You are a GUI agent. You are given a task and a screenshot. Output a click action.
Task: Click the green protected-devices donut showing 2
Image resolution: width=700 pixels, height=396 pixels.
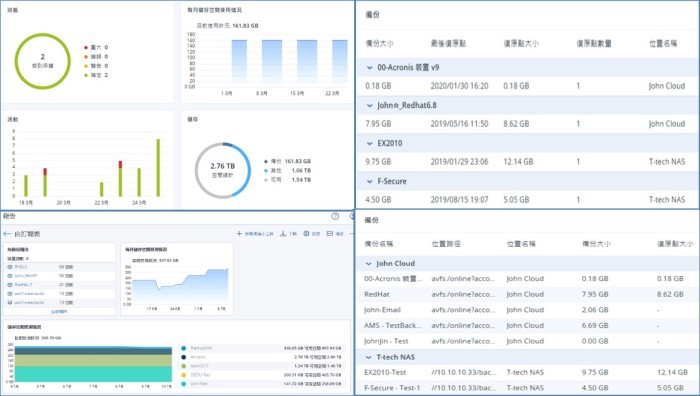tap(42, 61)
